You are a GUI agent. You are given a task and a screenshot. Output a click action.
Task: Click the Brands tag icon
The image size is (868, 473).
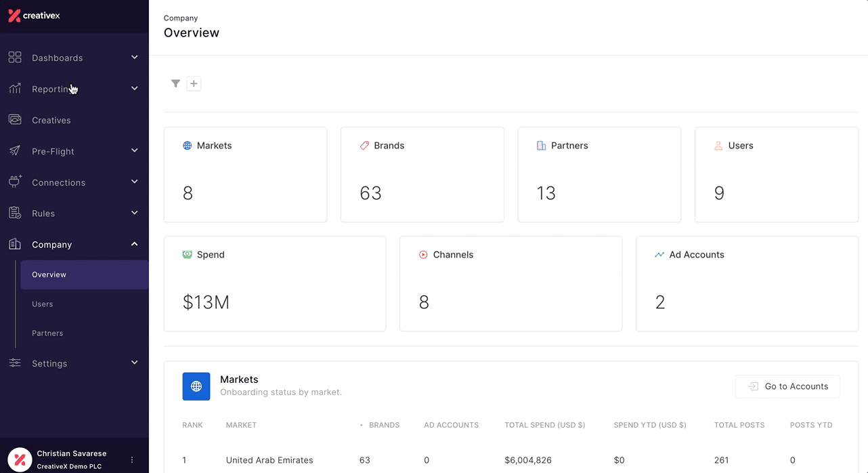point(364,146)
